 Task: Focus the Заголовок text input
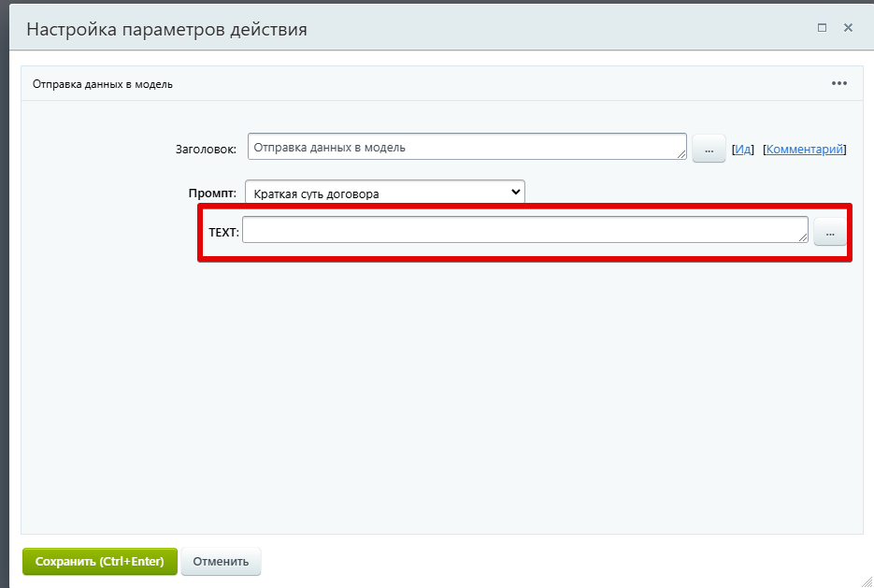coord(466,147)
